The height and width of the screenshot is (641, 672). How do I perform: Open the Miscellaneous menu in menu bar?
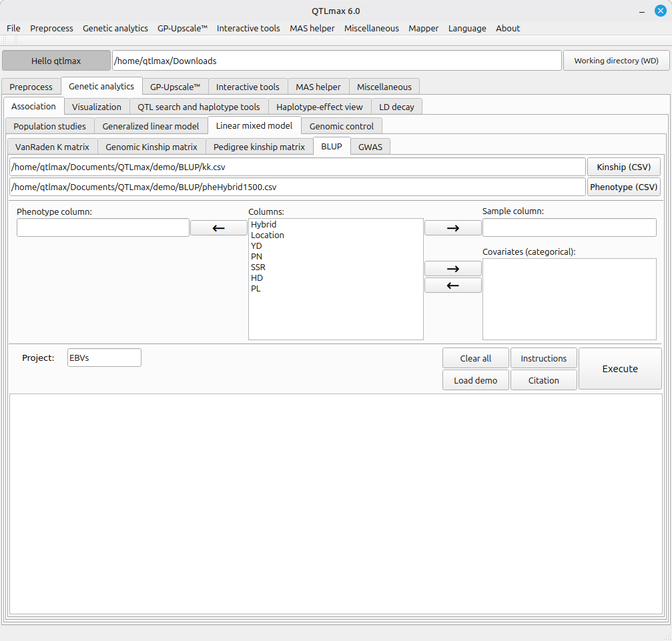(x=371, y=28)
